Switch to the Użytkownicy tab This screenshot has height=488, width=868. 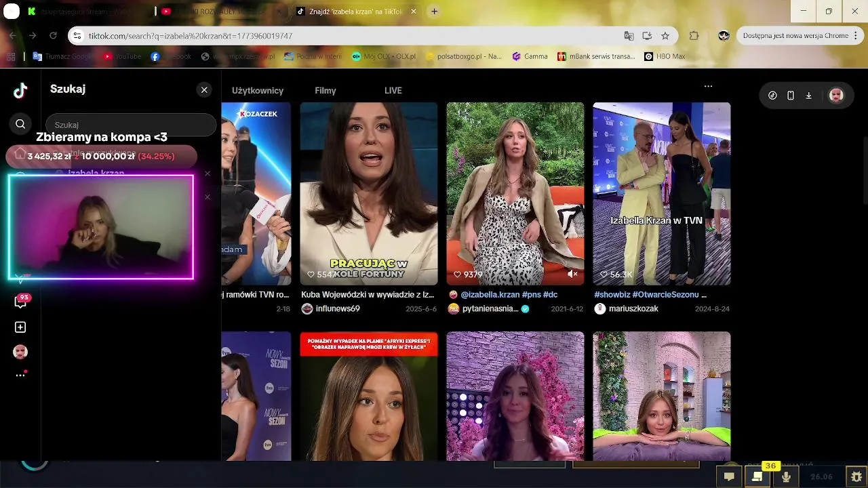(258, 90)
